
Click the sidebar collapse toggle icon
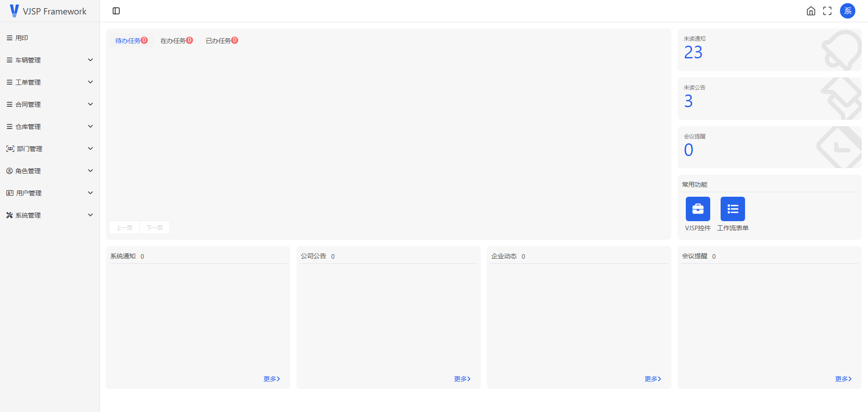pos(116,11)
